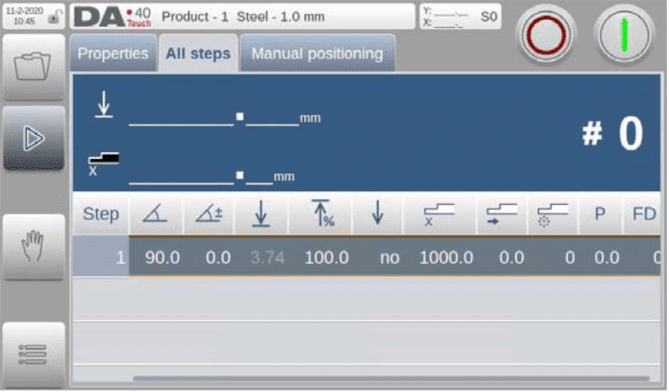
Task: Select the bend angle column header icon
Action: click(x=155, y=213)
